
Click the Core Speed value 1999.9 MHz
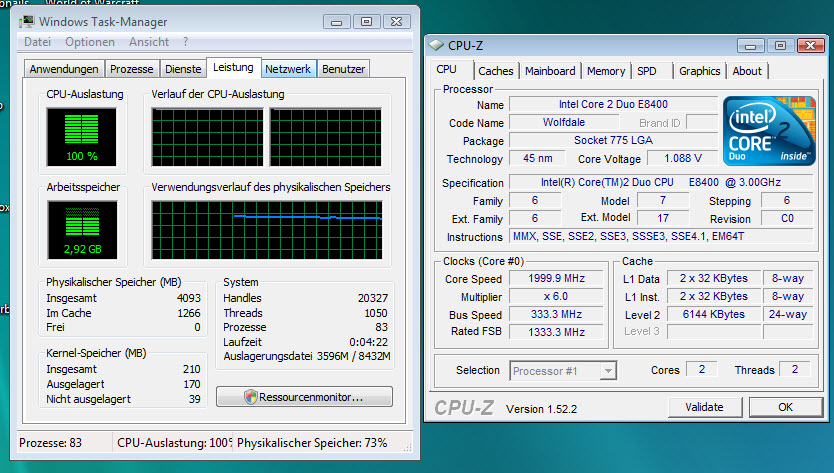click(x=556, y=278)
